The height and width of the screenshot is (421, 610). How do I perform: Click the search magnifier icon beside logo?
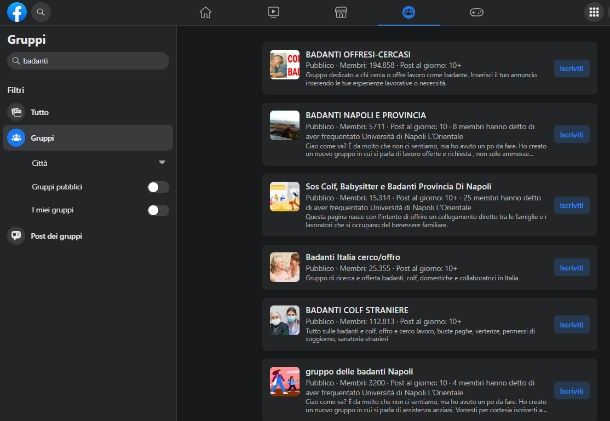click(40, 12)
